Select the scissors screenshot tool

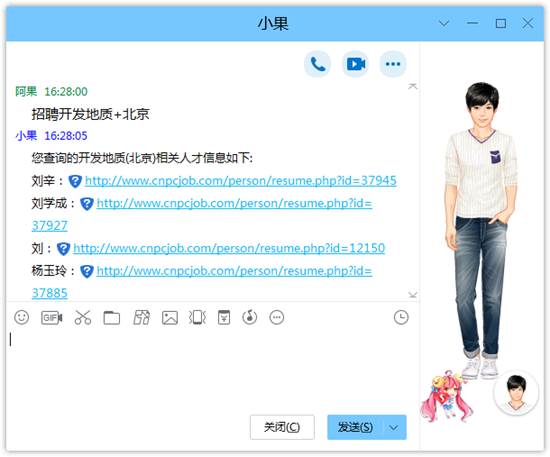point(83,317)
